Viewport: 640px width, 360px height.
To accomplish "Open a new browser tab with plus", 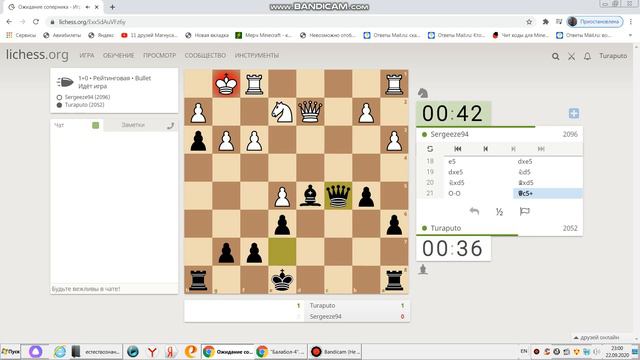I will point(112,7).
